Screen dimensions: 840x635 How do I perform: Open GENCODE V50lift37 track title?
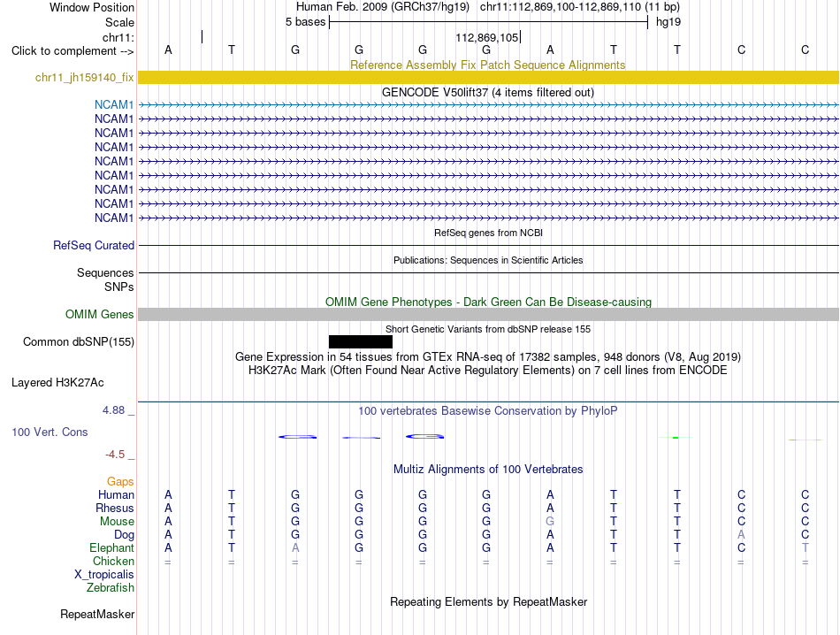point(487,92)
